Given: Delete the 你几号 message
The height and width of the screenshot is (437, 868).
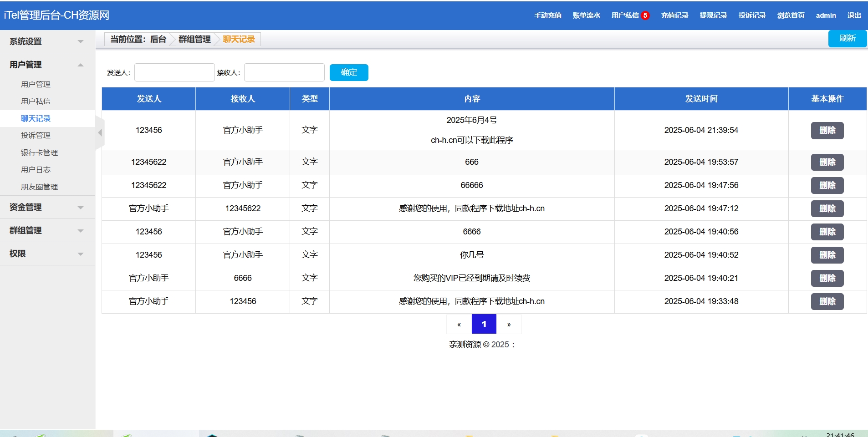Looking at the screenshot, I should pos(827,255).
